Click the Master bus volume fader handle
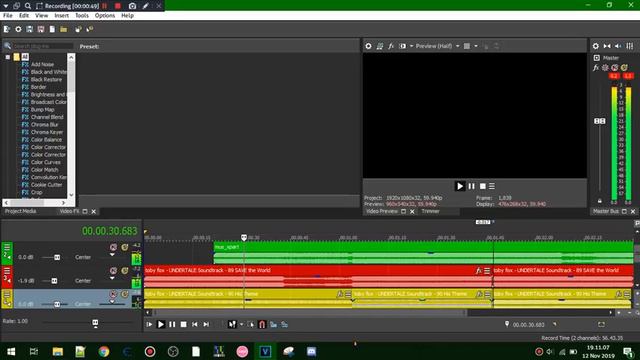This screenshot has height=360, width=640. (600, 121)
